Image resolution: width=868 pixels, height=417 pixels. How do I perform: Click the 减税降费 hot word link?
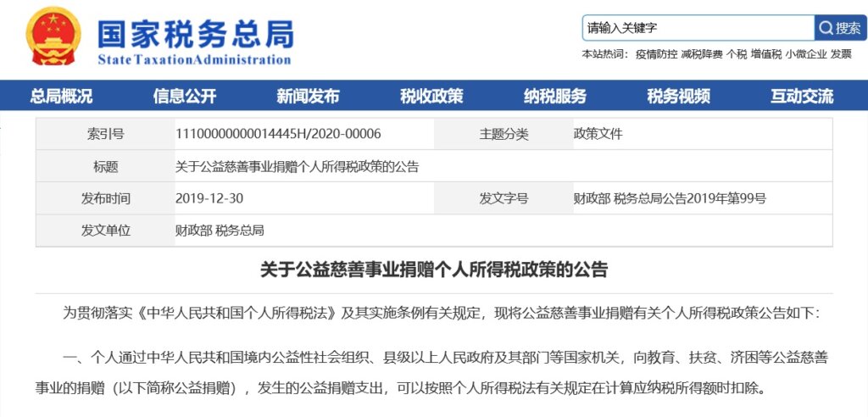(x=702, y=54)
